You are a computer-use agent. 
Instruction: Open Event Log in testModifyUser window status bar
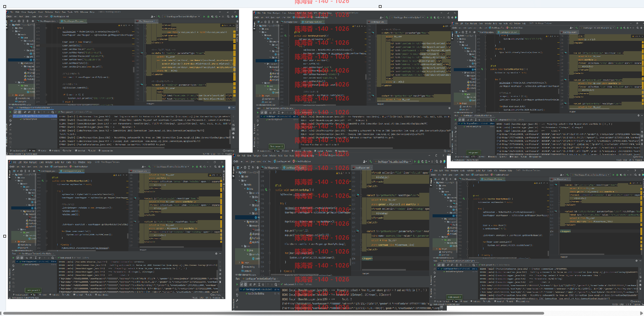click(x=228, y=150)
